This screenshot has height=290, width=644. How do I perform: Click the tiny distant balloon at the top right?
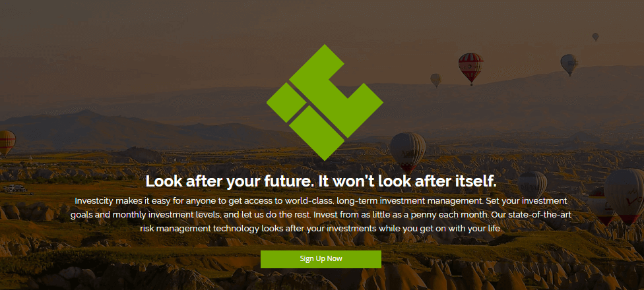click(x=596, y=37)
